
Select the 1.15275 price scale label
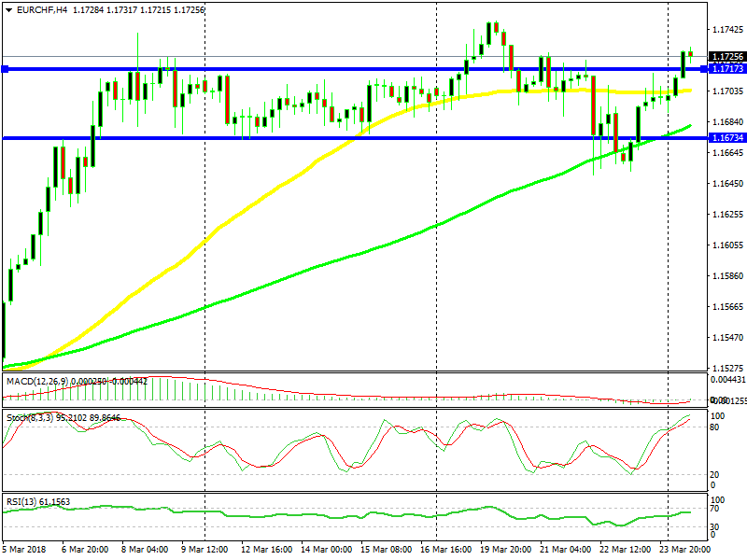[727, 369]
